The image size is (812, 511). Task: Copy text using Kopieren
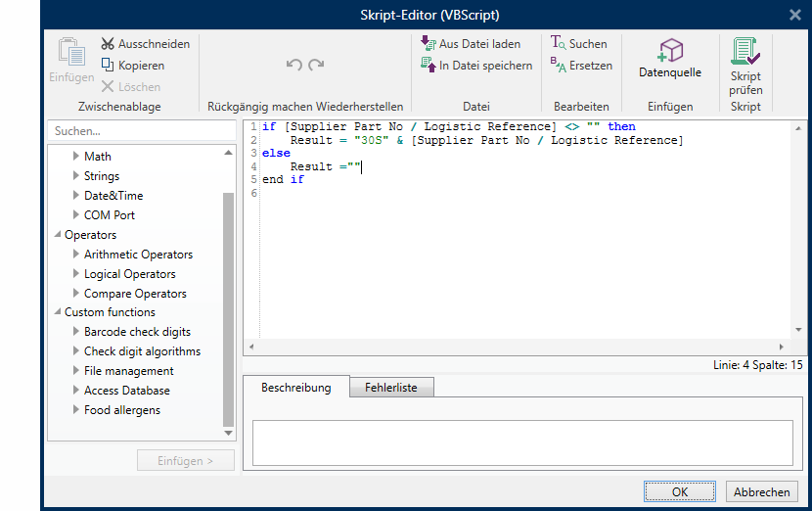coord(133,66)
